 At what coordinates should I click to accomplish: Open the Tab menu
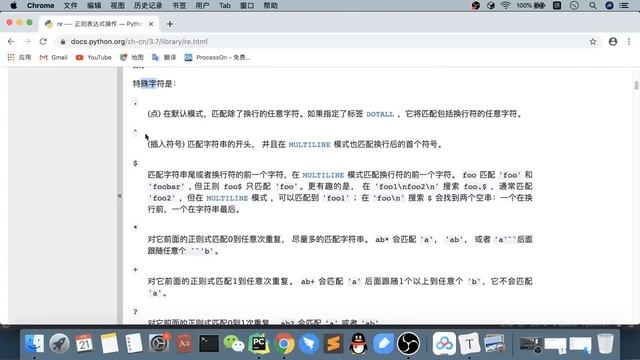click(225, 6)
